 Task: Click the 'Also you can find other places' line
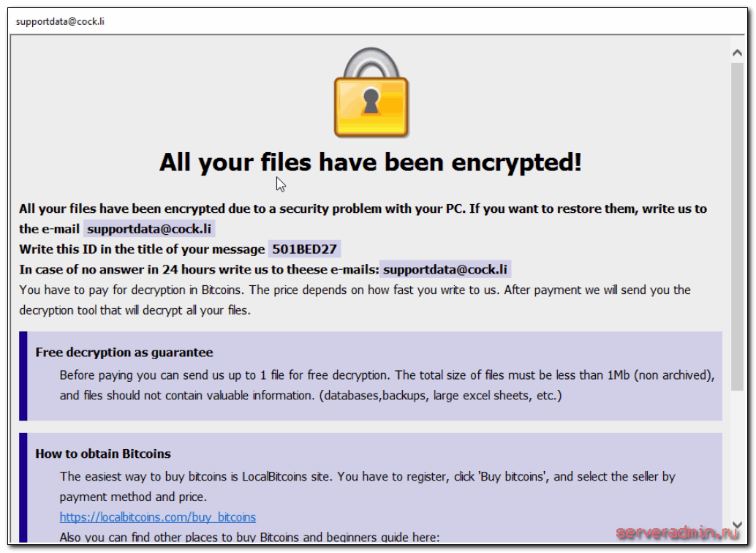tap(249, 538)
